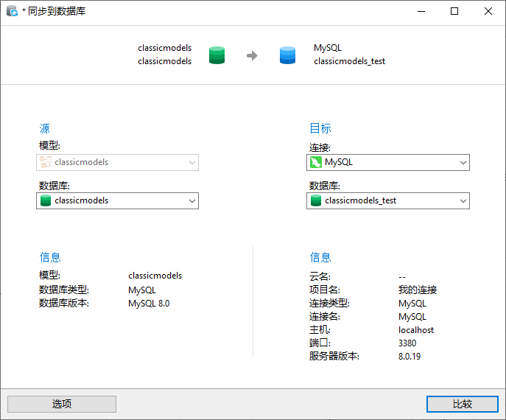Click the server version value 8.0.19
The height and width of the screenshot is (420, 506).
(x=410, y=357)
